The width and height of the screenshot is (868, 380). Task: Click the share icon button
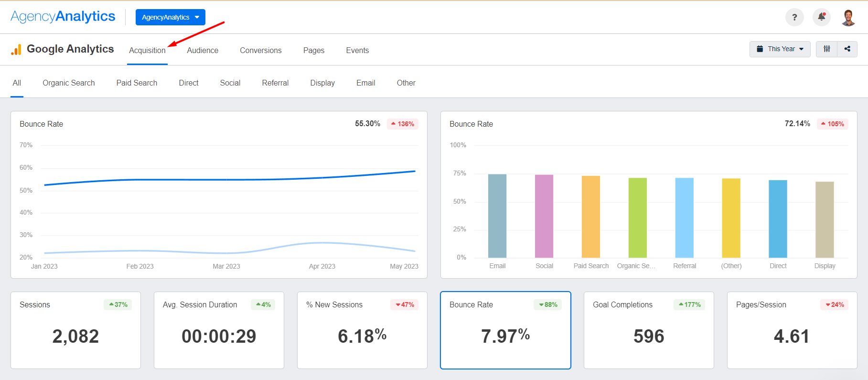pos(847,49)
